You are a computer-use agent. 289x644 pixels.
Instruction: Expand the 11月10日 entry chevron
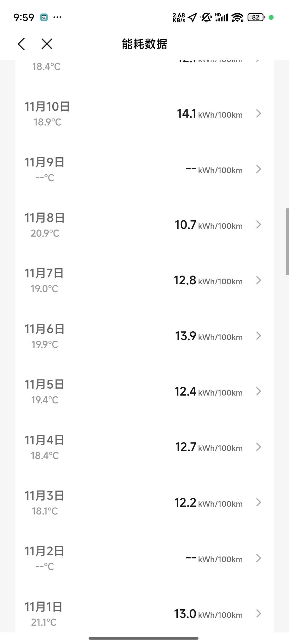click(x=258, y=114)
